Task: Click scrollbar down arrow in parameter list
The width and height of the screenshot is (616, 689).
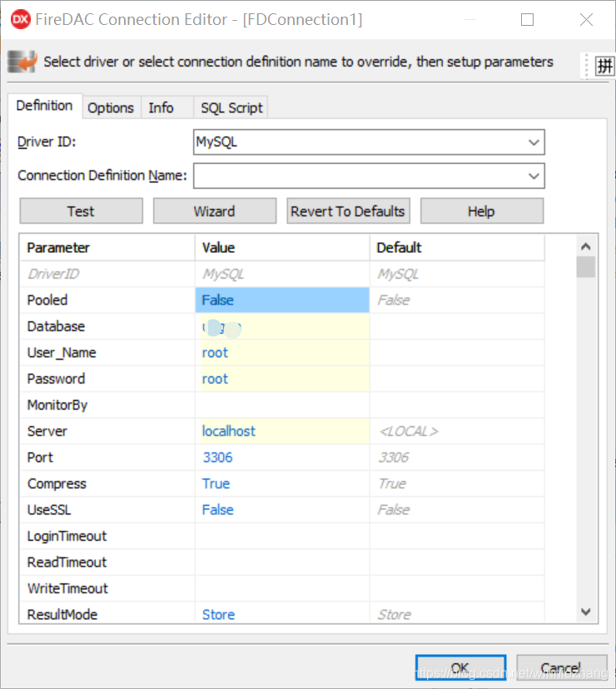Action: 586,612
